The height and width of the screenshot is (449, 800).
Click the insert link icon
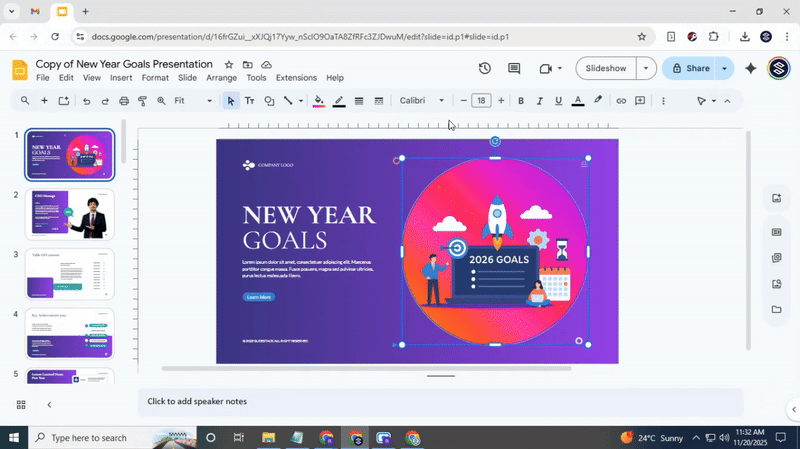tap(621, 101)
